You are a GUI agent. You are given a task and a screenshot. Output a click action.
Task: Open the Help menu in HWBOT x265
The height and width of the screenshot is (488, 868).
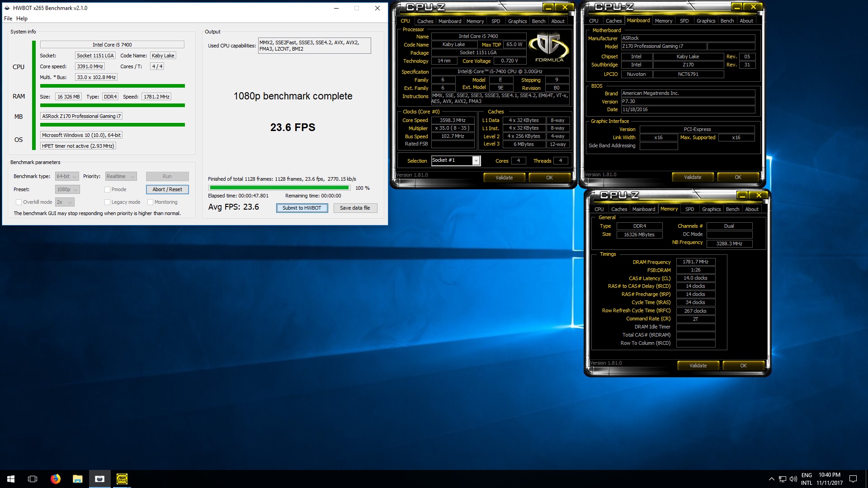22,19
